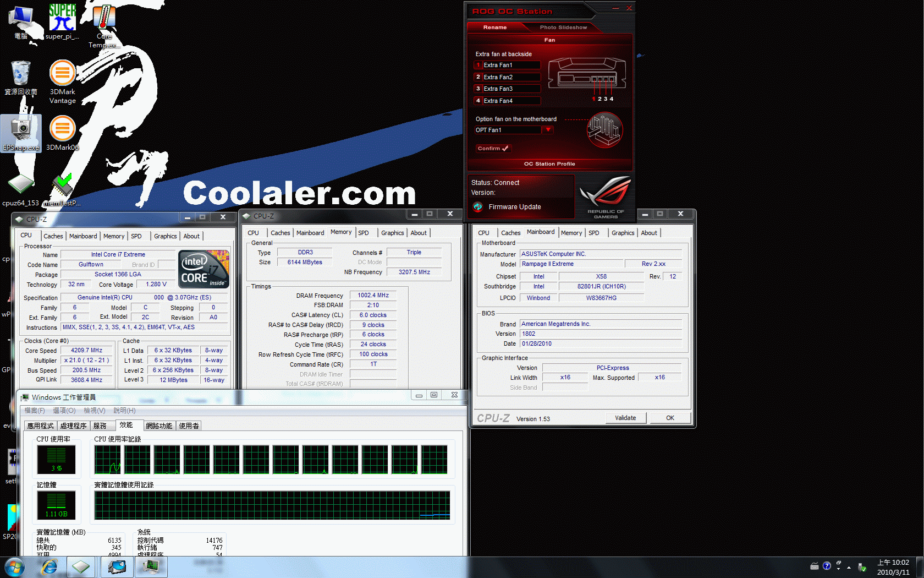Open the 說明(H) menu in Task Manager
The height and width of the screenshot is (578, 924).
point(124,411)
